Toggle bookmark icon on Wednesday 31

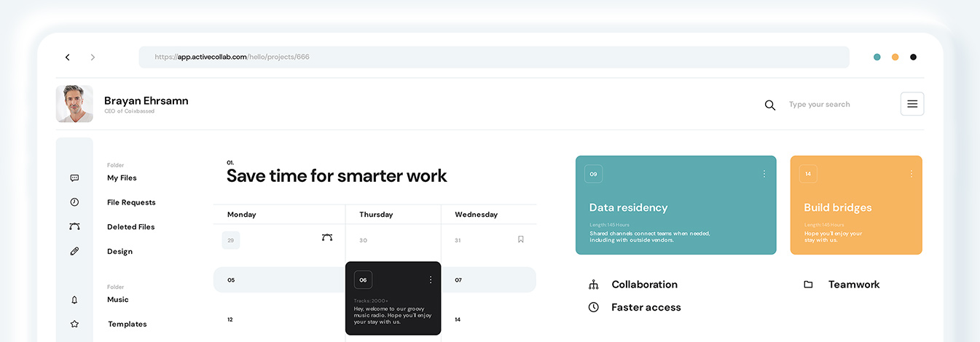[x=520, y=239]
